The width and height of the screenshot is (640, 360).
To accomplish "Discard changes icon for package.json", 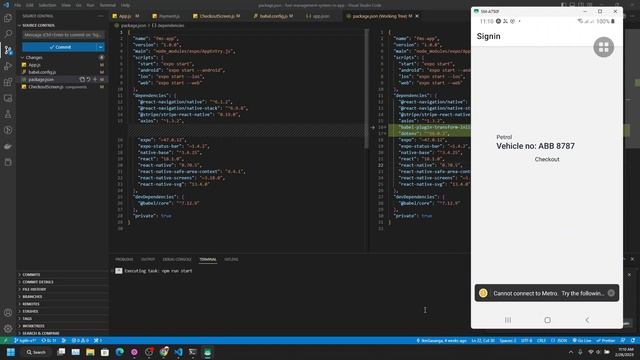I will [89, 80].
